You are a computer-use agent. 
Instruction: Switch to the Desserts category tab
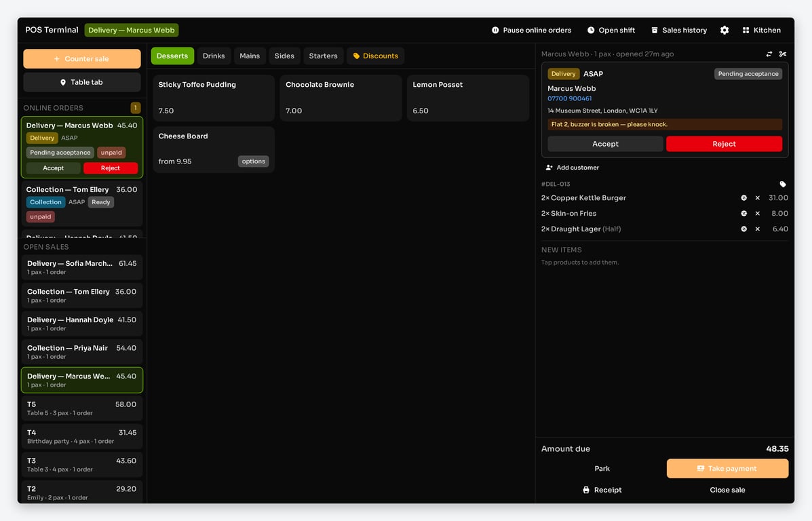tap(172, 56)
